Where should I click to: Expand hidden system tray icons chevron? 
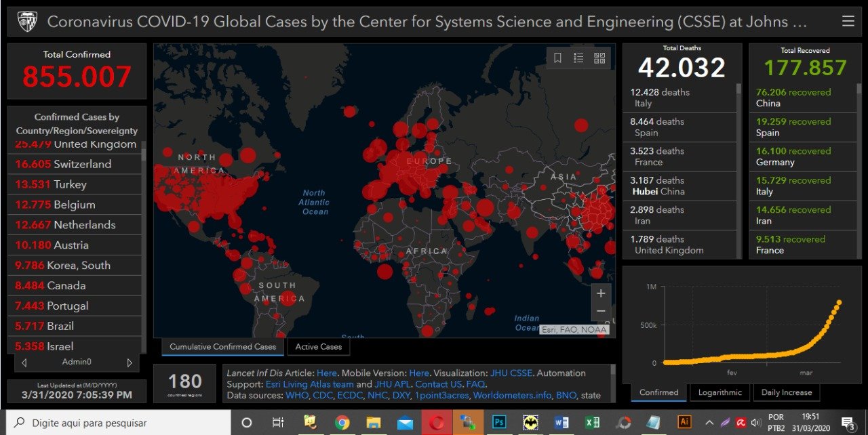[x=709, y=423]
